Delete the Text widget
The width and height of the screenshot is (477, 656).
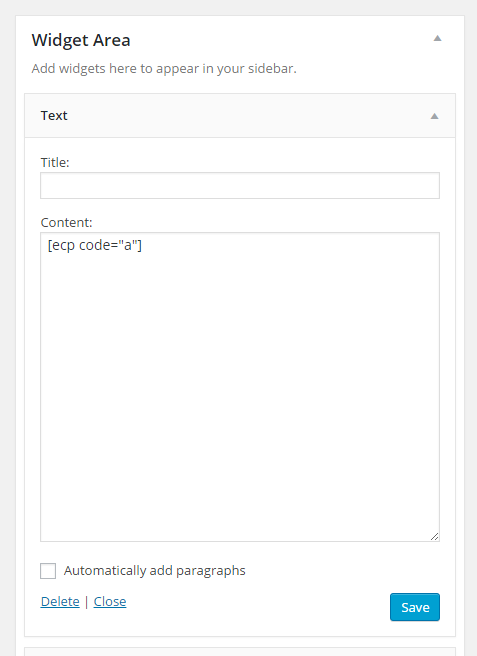point(60,601)
